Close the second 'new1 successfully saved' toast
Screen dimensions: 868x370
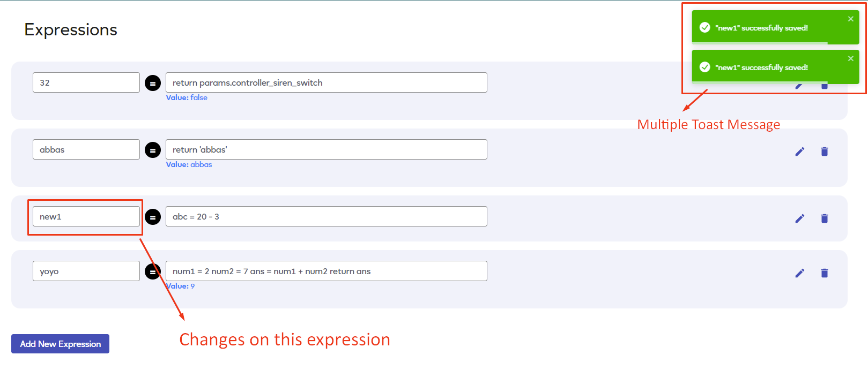click(x=851, y=58)
